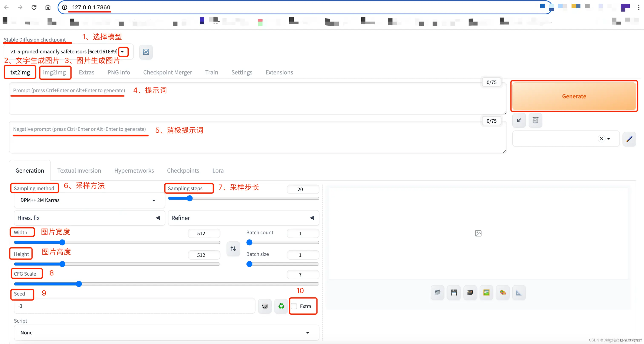Open the Lora tab
Viewport: 644px width, 344px height.
pos(218,171)
